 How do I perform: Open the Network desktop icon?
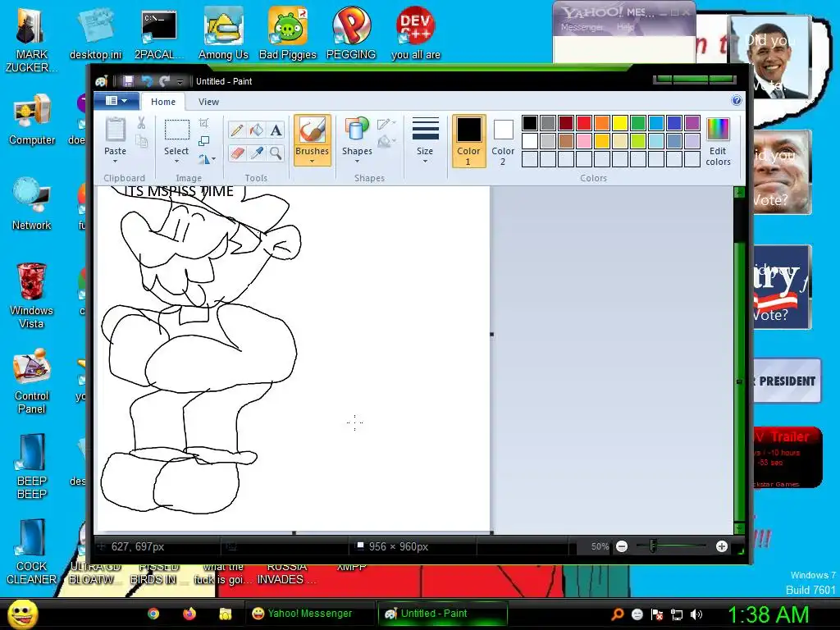click(32, 203)
